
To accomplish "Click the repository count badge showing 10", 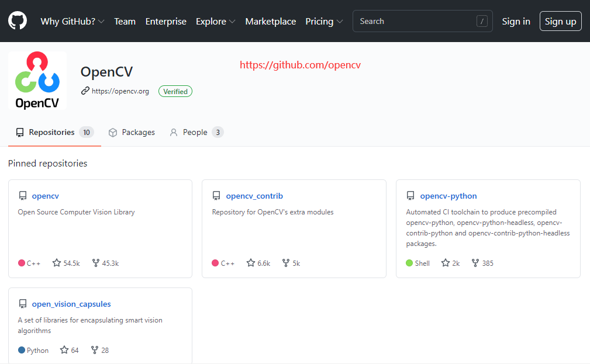I will [87, 133].
